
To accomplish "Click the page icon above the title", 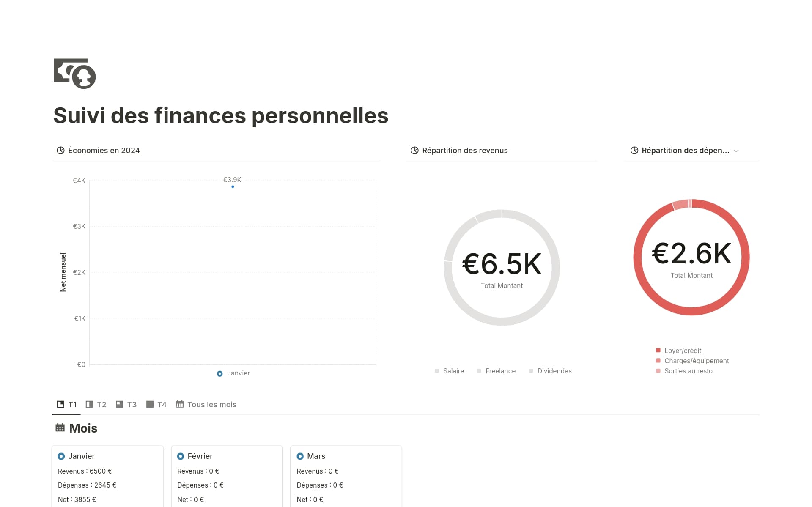I will (x=74, y=74).
